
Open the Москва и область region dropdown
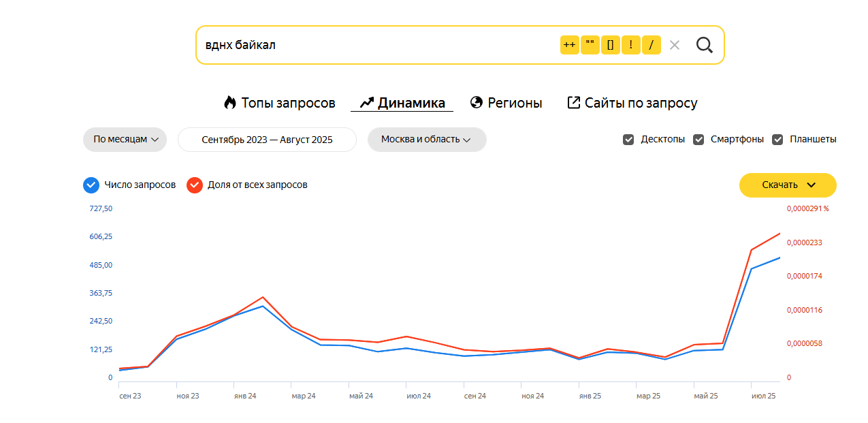(x=426, y=139)
